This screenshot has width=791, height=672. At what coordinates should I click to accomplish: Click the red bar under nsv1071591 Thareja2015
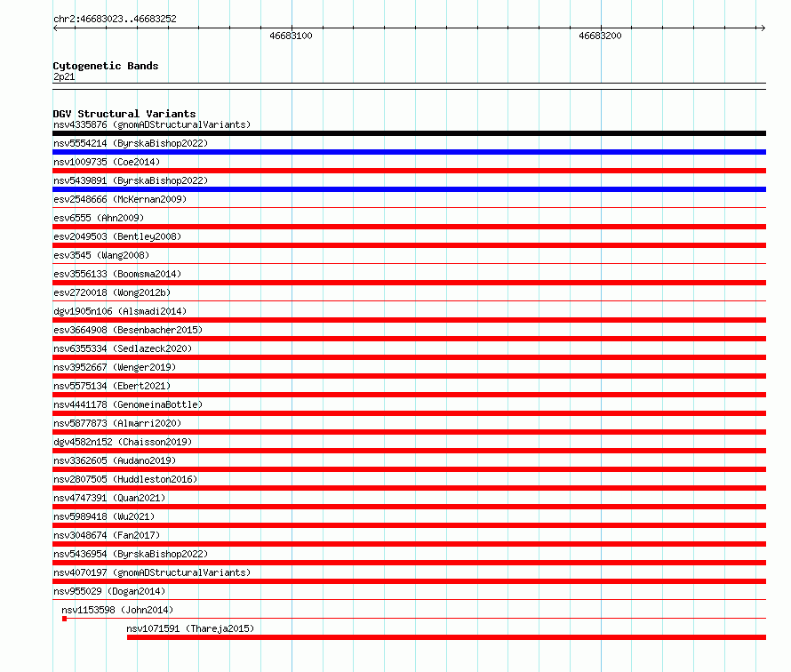[446, 637]
